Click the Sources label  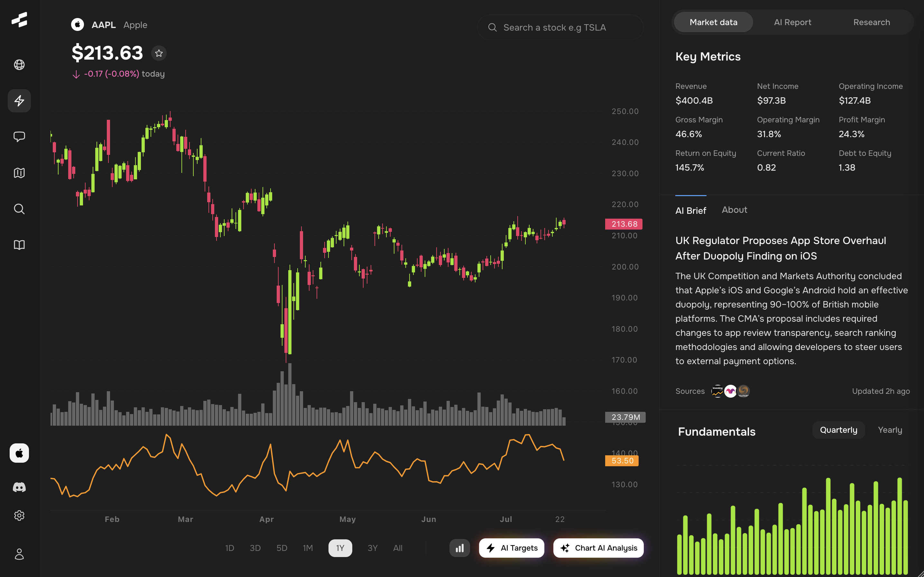(x=690, y=391)
